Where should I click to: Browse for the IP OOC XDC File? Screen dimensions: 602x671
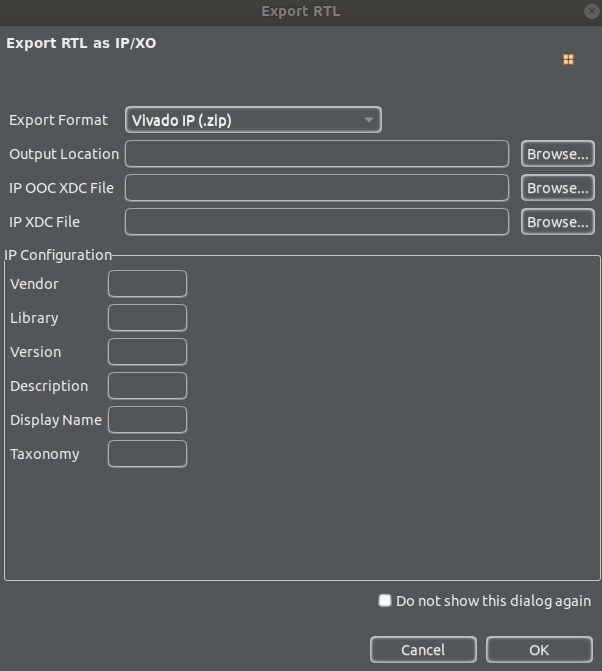[557, 188]
